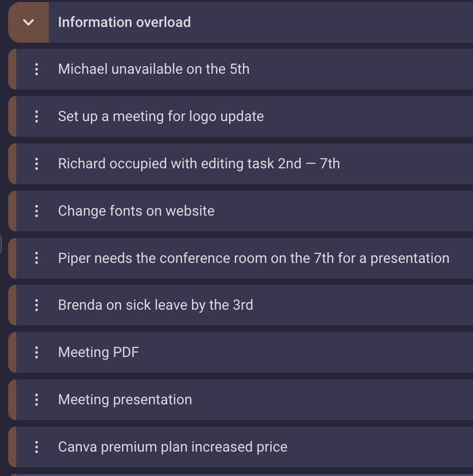Select Piper needs the conference room entry
The width and height of the screenshot is (473, 476).
click(254, 258)
